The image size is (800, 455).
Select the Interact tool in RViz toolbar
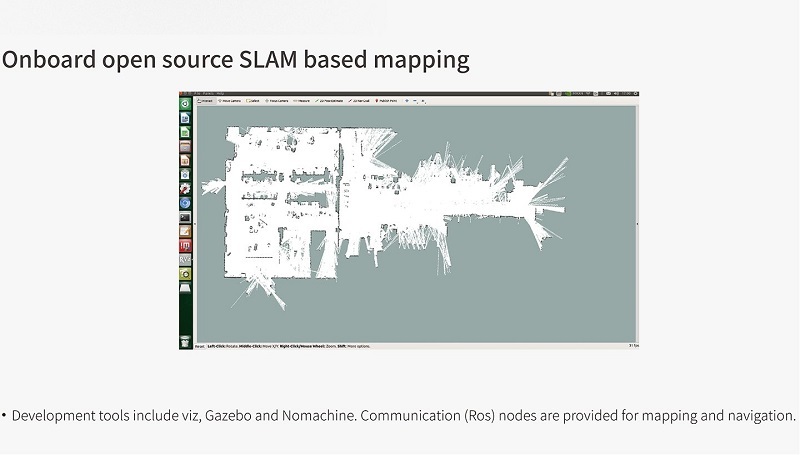(206, 101)
